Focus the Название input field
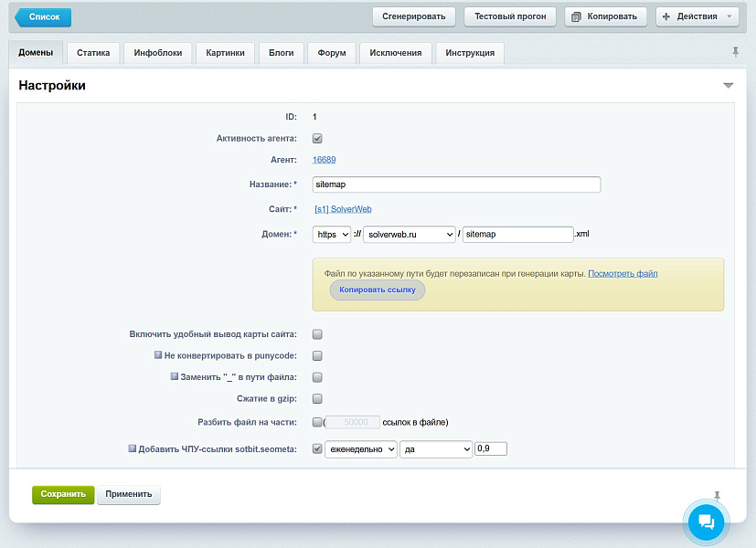The width and height of the screenshot is (756, 548). (x=456, y=184)
